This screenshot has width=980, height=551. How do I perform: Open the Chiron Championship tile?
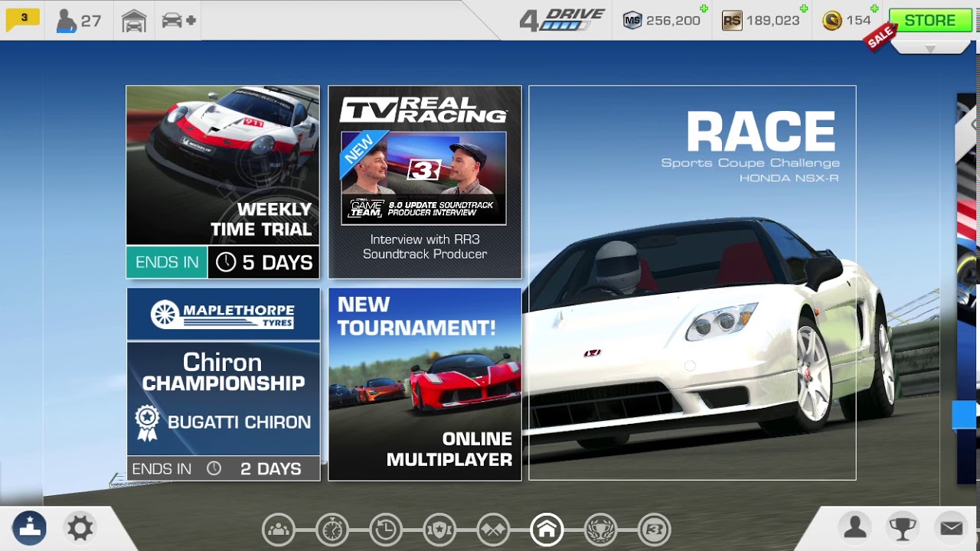[x=223, y=384]
